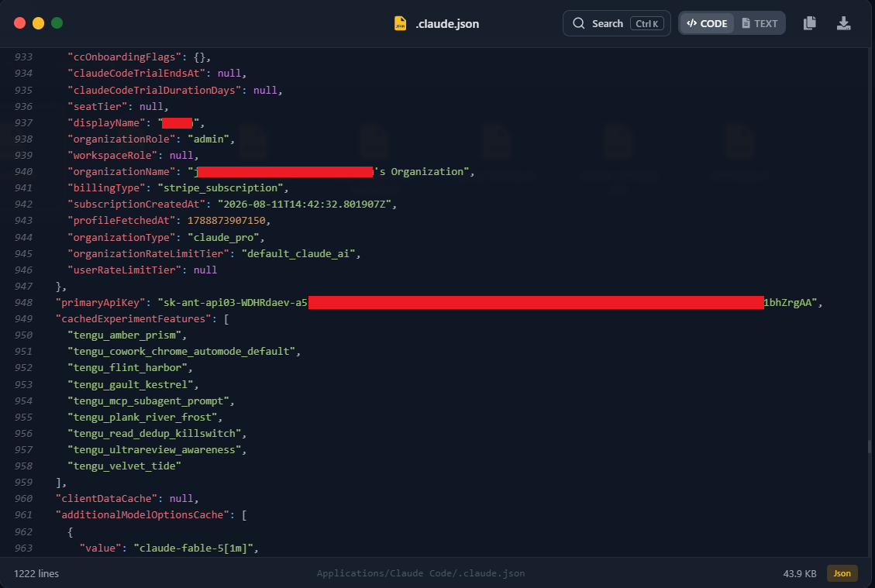
Task: Click the yellow minimize window dot
Action: 38,23
